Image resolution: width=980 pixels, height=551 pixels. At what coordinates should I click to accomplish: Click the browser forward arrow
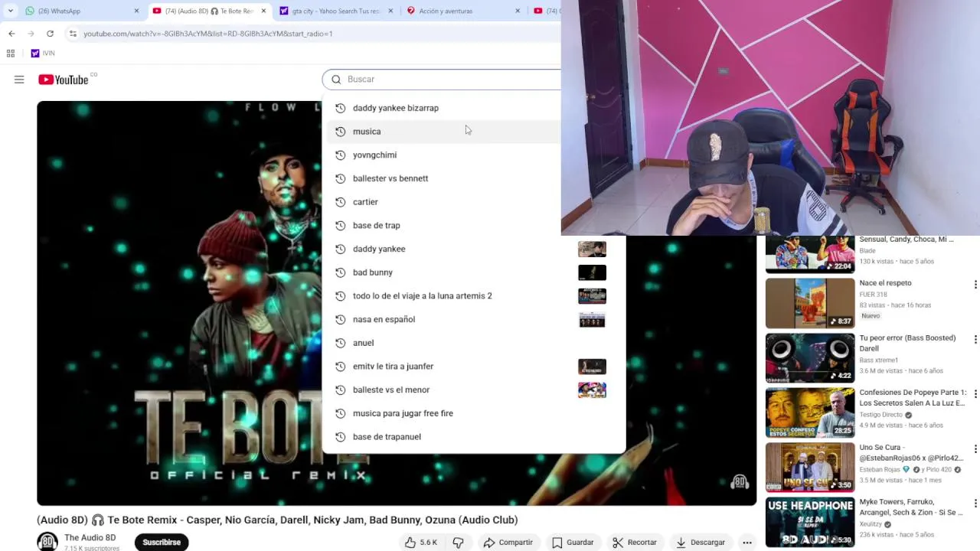coord(31,34)
